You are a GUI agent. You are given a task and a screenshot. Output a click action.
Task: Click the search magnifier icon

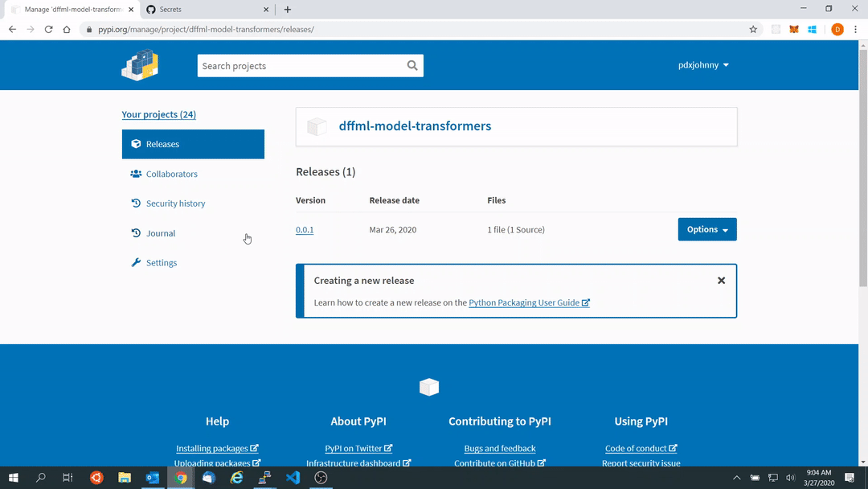click(412, 65)
